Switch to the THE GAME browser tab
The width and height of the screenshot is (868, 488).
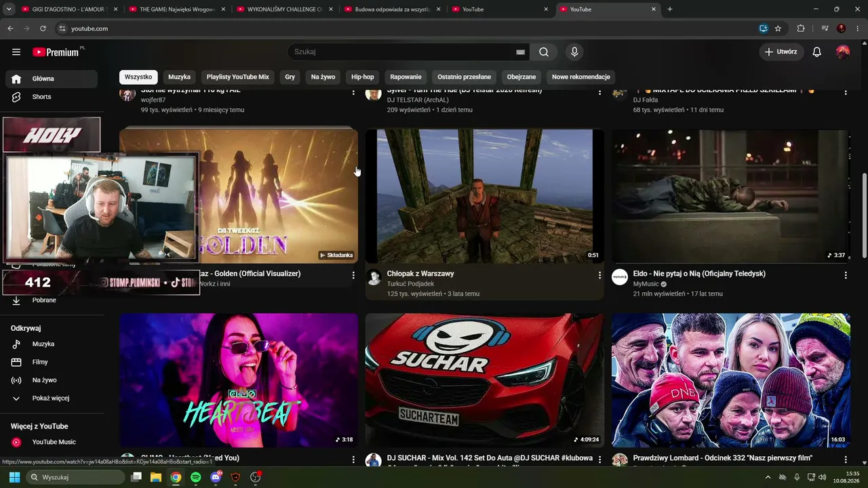point(176,9)
